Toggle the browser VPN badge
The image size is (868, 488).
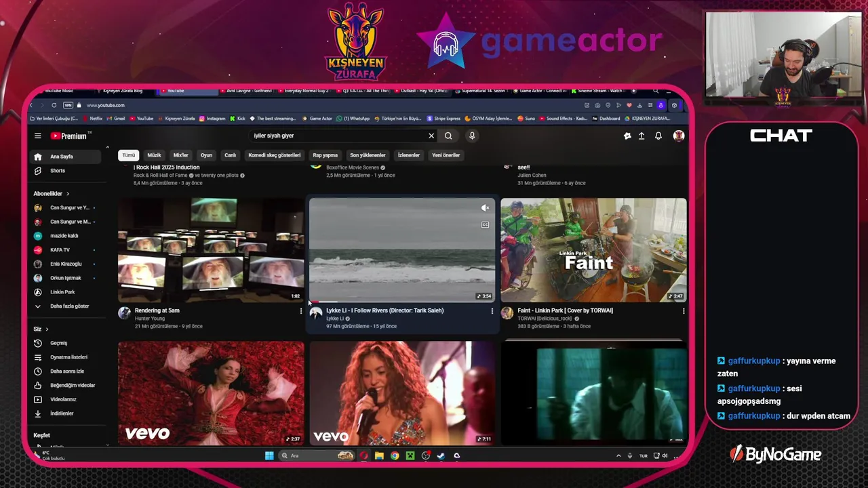68,105
